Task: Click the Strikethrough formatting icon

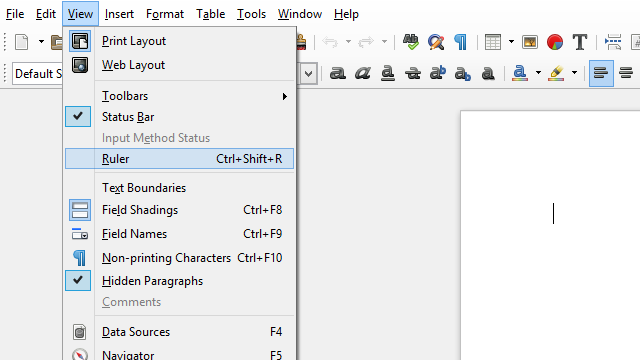Action: pos(413,73)
